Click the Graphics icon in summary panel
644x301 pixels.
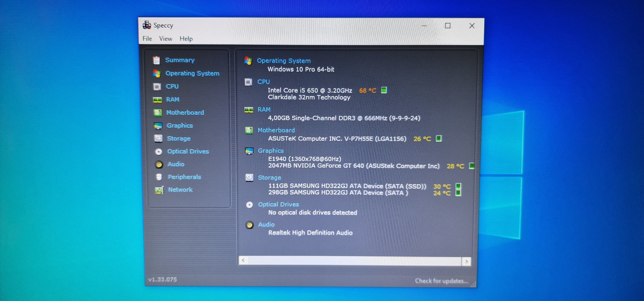tap(249, 151)
